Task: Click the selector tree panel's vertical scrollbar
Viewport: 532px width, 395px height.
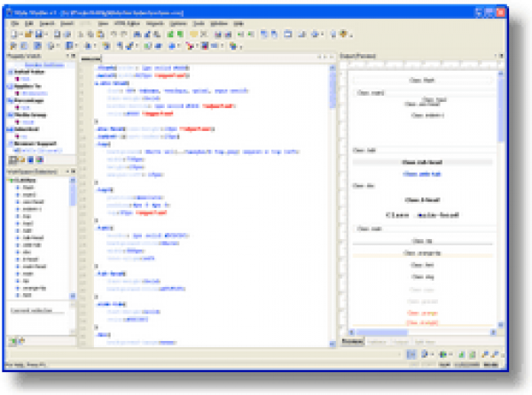Action: click(73, 238)
